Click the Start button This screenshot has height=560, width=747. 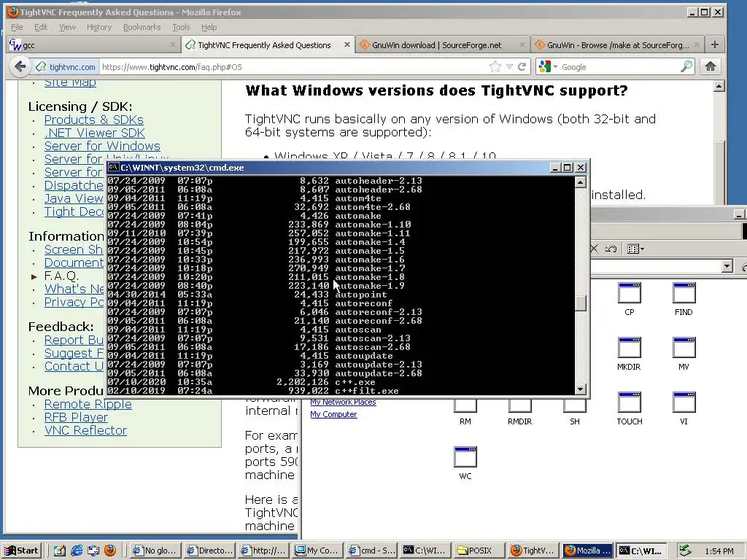(x=23, y=551)
